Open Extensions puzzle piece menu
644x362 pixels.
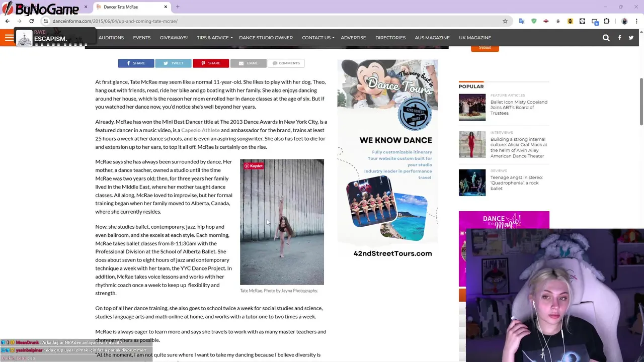(606, 21)
